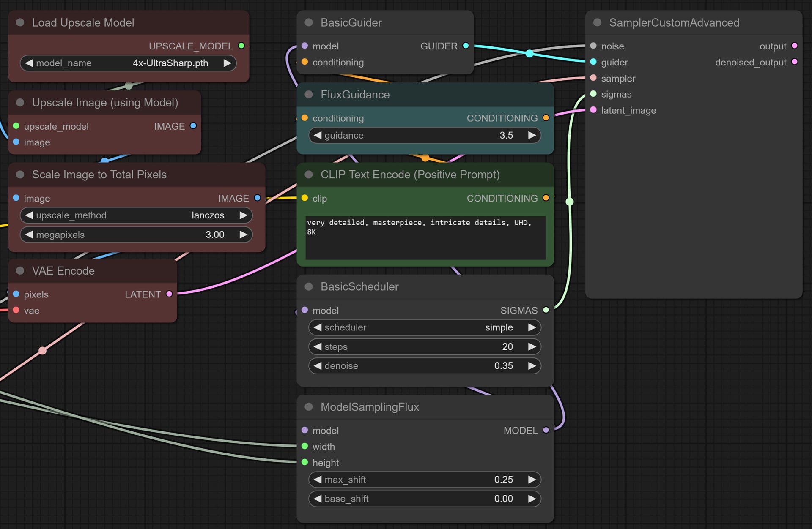Click the sigmas input socket
Image resolution: width=812 pixels, height=529 pixels.
[x=593, y=94]
